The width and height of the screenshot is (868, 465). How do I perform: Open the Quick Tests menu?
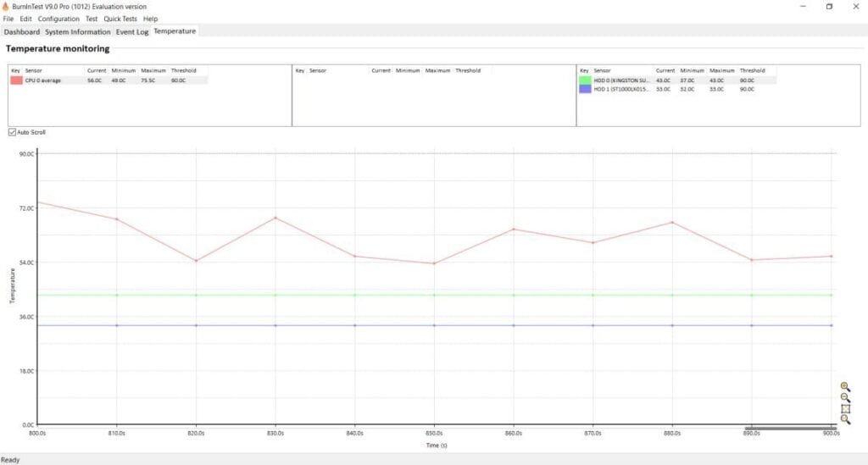pos(121,19)
